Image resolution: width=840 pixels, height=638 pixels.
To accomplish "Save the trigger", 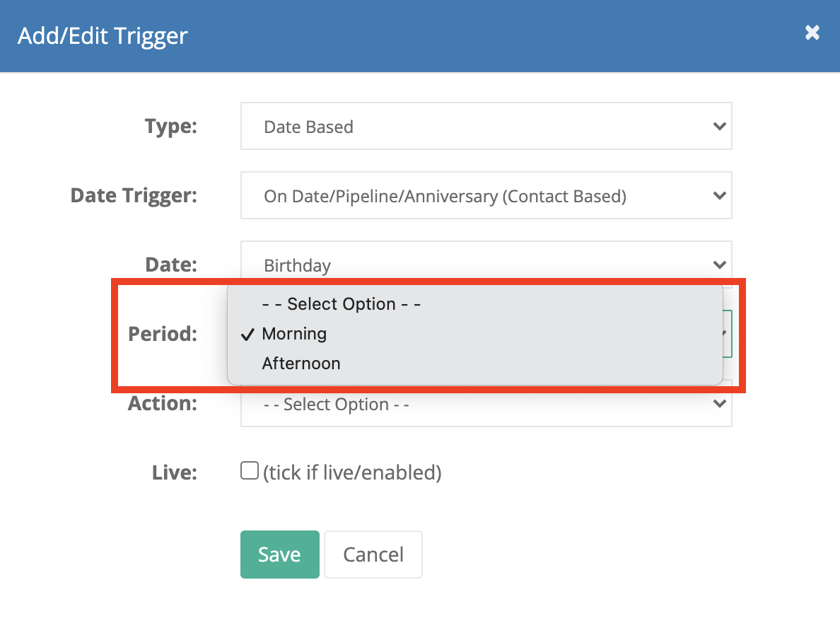I will (279, 555).
